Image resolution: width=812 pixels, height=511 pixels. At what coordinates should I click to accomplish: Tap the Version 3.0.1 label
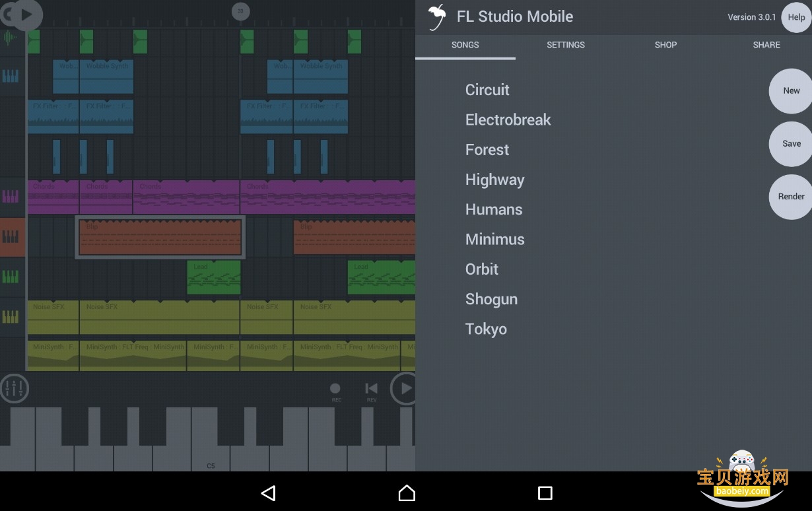coord(751,17)
